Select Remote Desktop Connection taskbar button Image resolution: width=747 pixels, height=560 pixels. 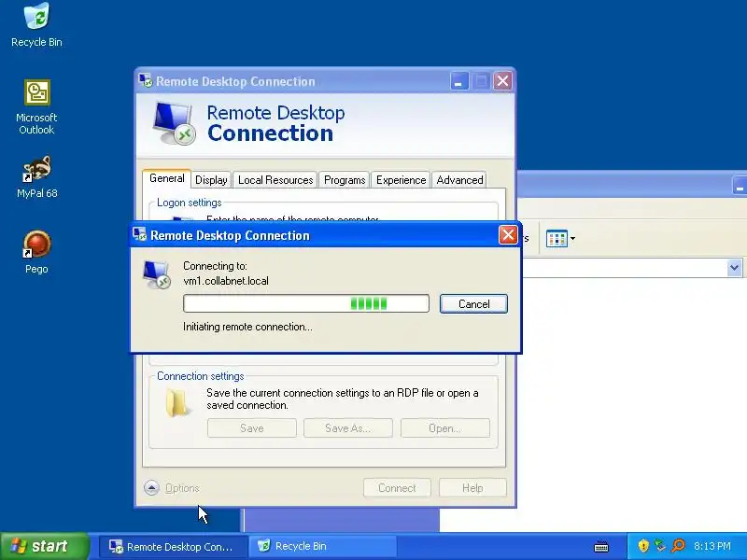[x=174, y=546]
